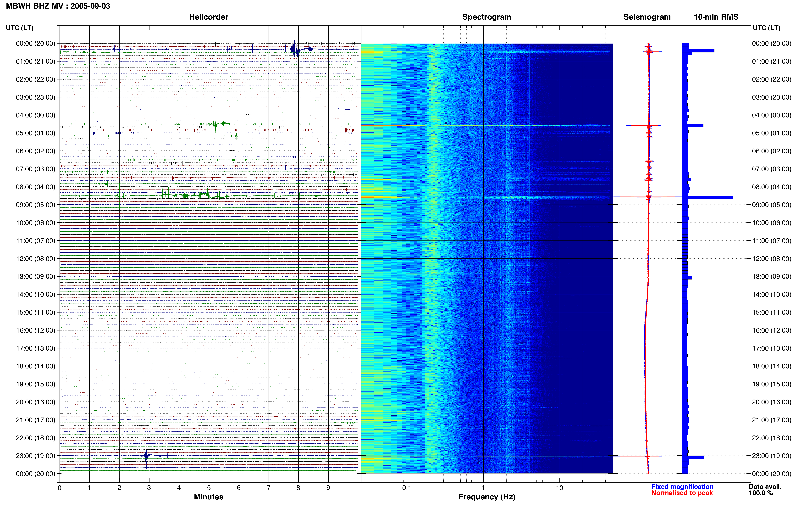
Task: Click the 'Data avail.' label
Action: [765, 486]
